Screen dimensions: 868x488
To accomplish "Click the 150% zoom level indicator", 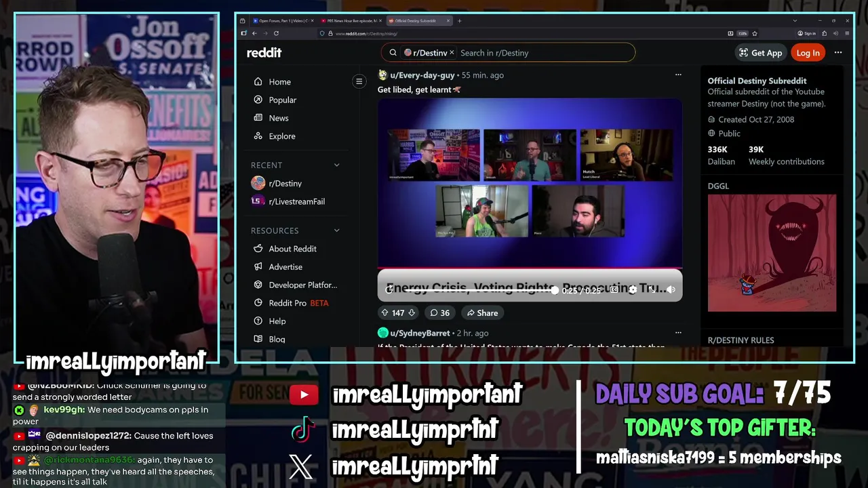I will click(x=743, y=33).
